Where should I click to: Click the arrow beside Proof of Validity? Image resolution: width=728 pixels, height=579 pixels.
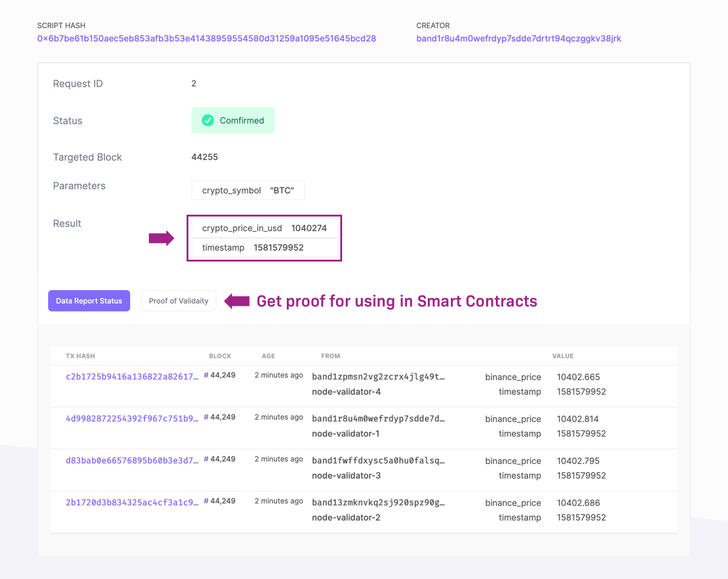tap(237, 300)
